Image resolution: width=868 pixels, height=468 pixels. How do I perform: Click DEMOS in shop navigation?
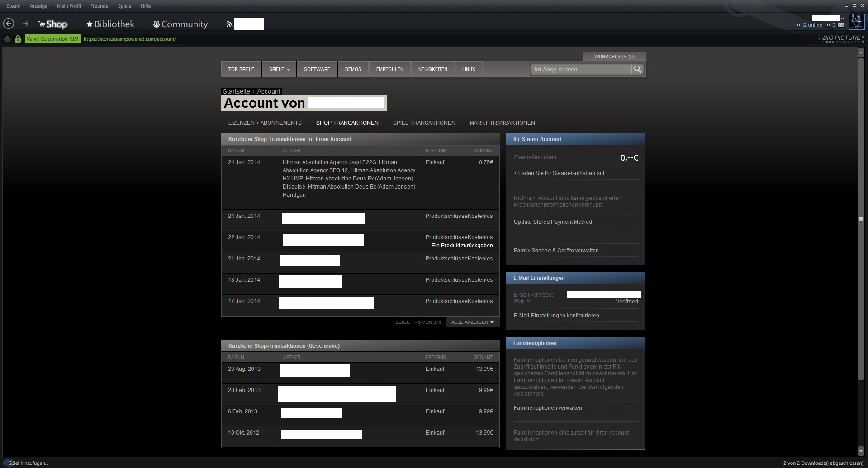tap(353, 69)
